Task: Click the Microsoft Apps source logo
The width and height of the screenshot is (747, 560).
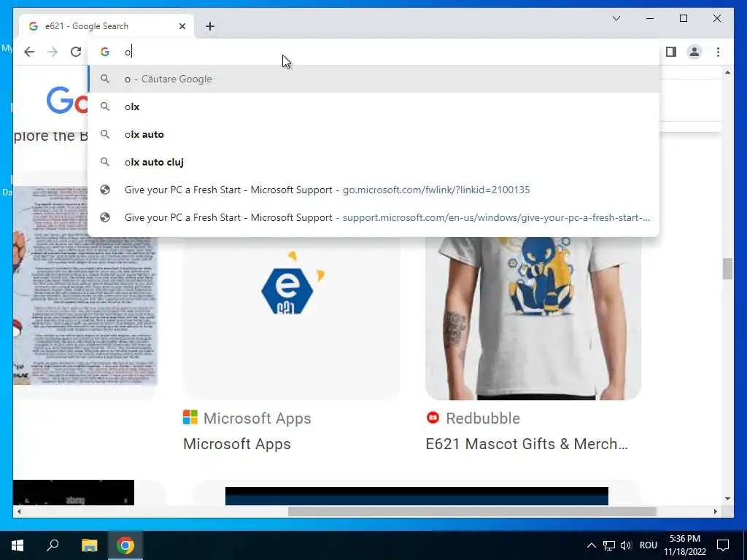Action: click(190, 418)
